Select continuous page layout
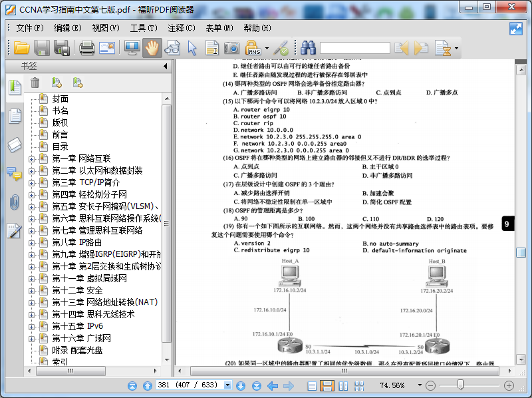The image size is (532, 398). (327, 386)
